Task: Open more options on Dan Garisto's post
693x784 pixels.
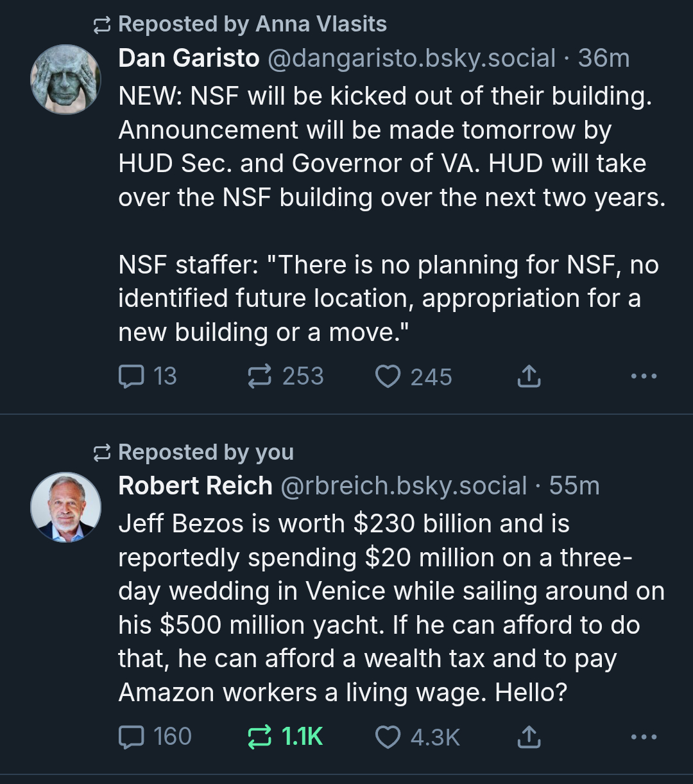Action: [x=644, y=376]
